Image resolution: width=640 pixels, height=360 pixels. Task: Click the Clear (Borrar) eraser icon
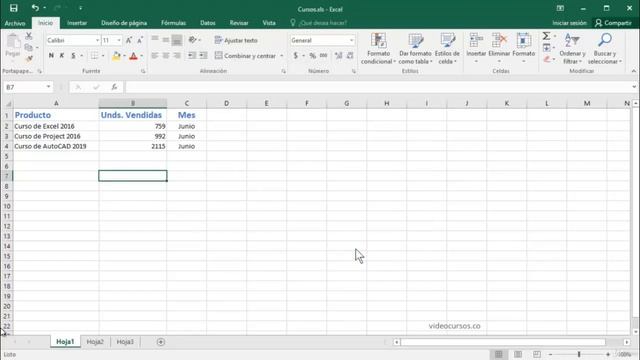pos(547,59)
